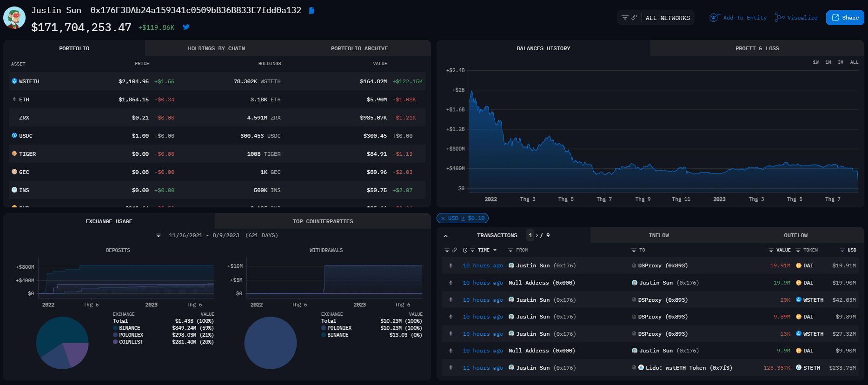The width and height of the screenshot is (868, 385).
Task: Open the TO column filter
Action: 634,250
